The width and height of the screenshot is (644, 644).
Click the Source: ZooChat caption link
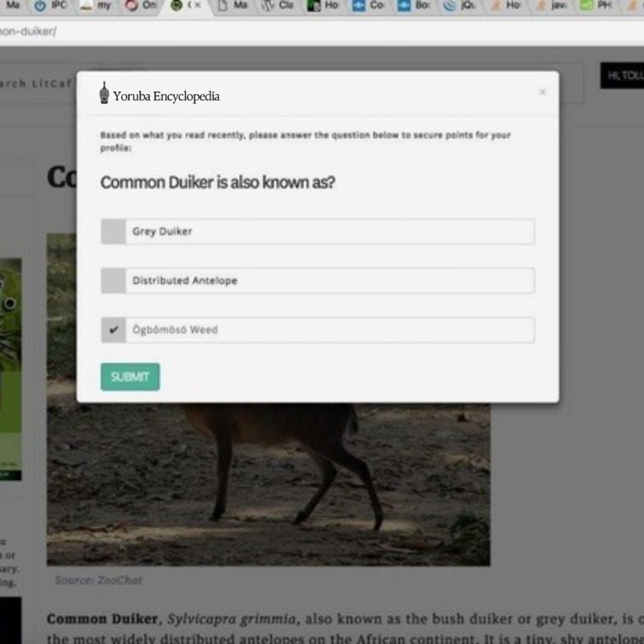click(99, 580)
